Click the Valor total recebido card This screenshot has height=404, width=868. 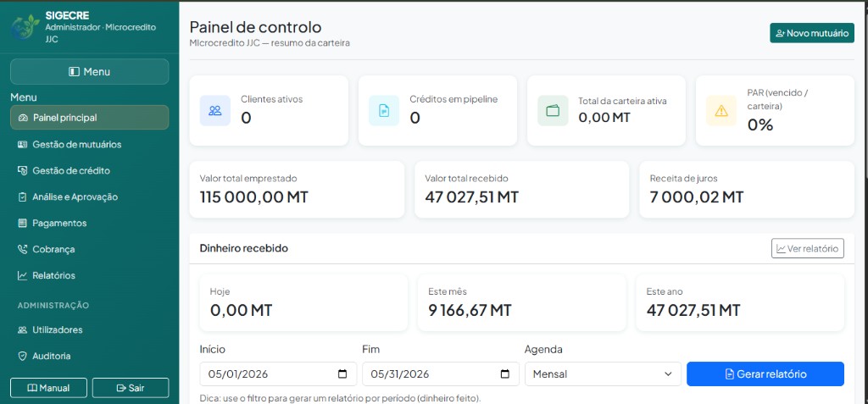521,189
